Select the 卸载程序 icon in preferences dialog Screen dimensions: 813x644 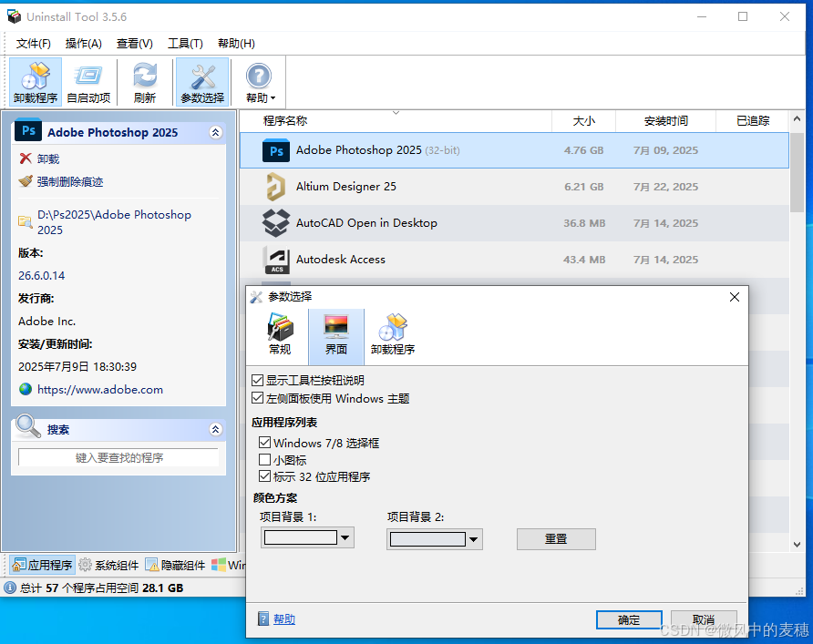[393, 334]
